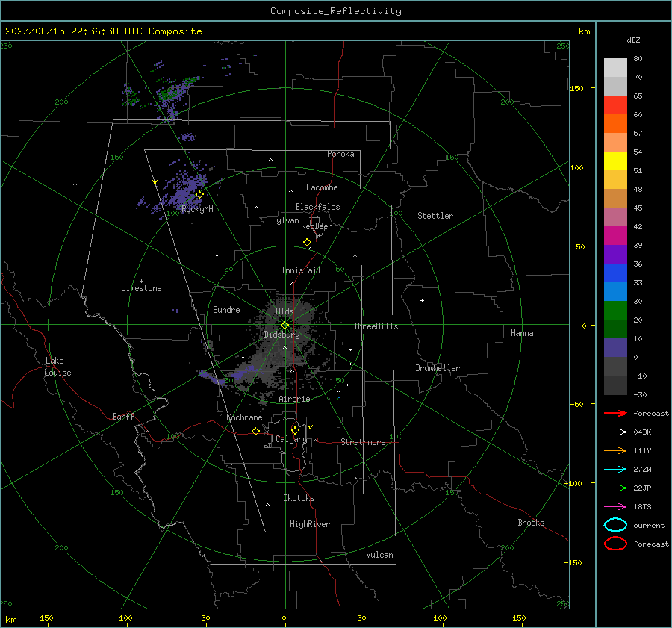Click the cyan current ellipse legend icon

[x=615, y=525]
